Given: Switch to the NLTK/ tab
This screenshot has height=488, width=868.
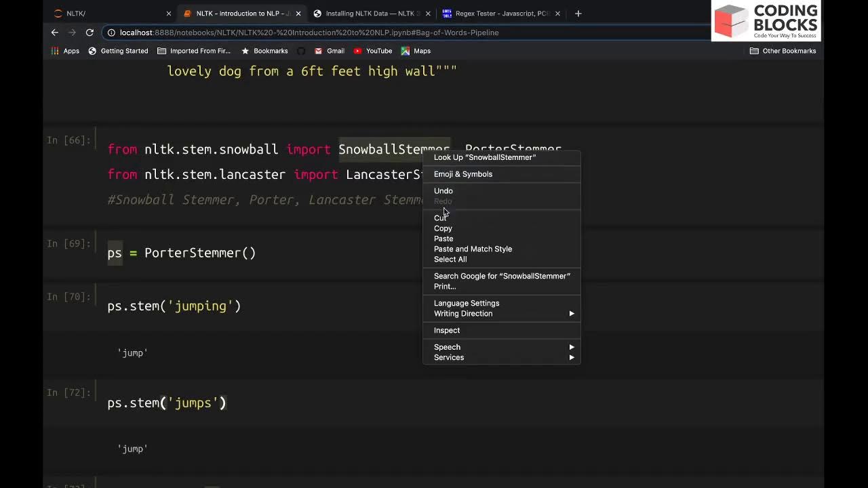Looking at the screenshot, I should click(x=112, y=14).
